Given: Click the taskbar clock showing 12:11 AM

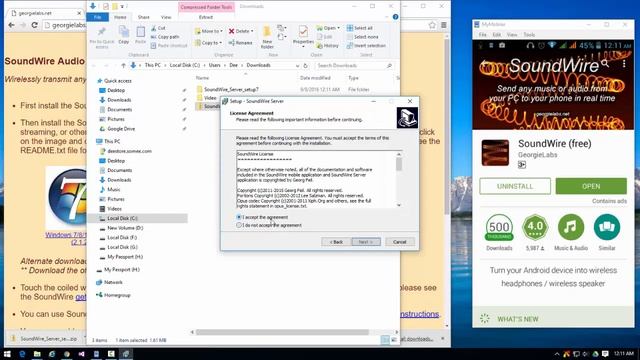Looking at the screenshot, I should coord(624,353).
